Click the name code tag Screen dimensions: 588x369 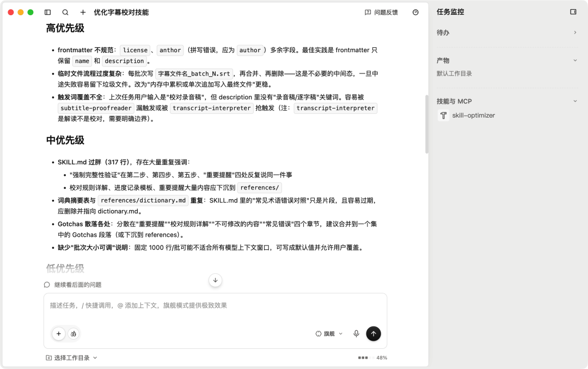82,61
